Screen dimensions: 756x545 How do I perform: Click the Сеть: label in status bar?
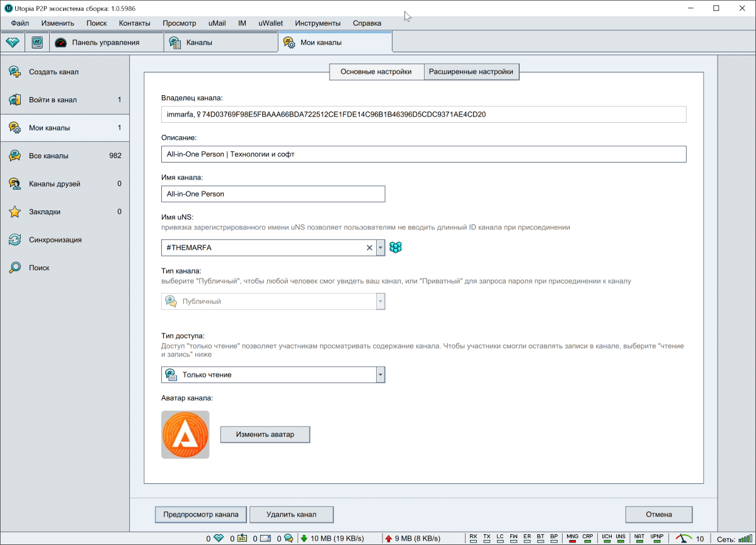(726, 539)
